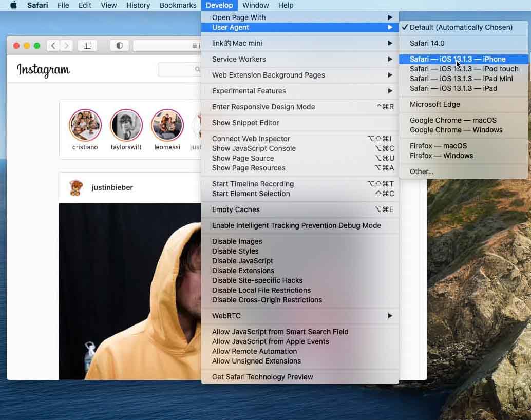531x420 pixels.
Task: Choose Enter Responsive Design Mode
Action: pos(300,107)
